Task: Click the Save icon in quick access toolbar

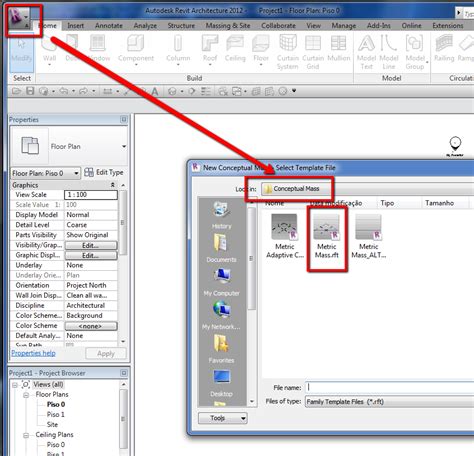Action: 30,91
